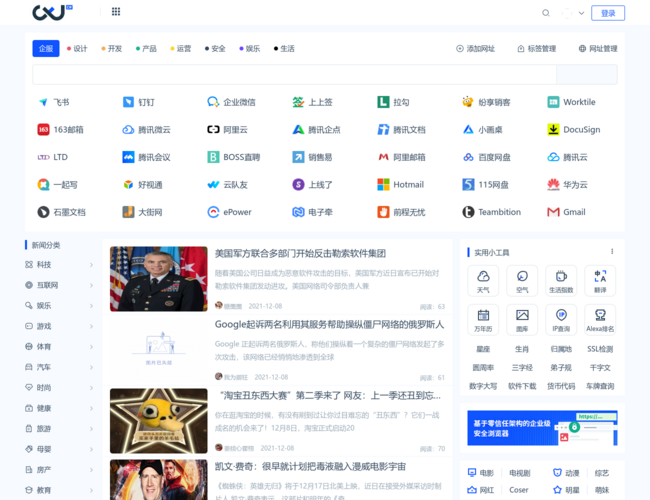Switch to the 生活 tab

284,49
